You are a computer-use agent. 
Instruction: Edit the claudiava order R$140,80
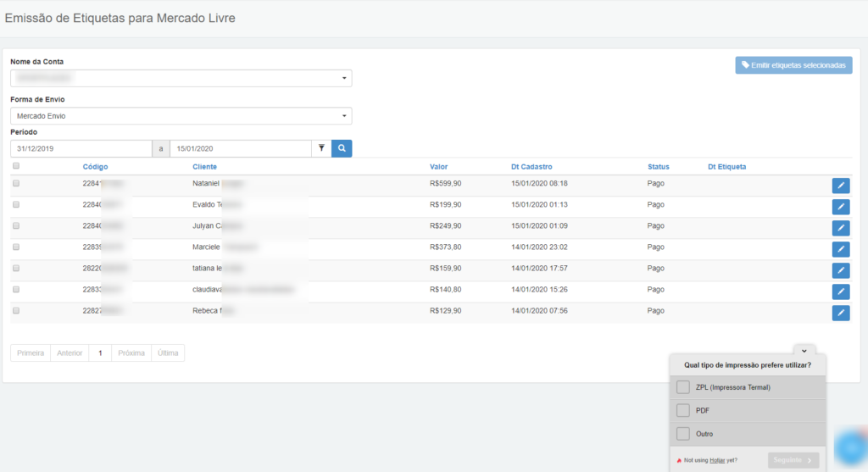[x=840, y=292]
